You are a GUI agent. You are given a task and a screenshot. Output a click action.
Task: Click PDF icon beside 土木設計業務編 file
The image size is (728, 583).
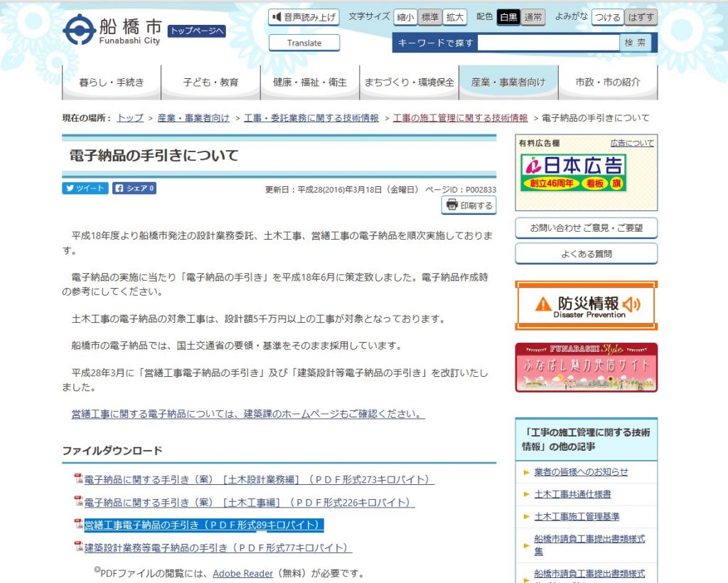point(79,480)
